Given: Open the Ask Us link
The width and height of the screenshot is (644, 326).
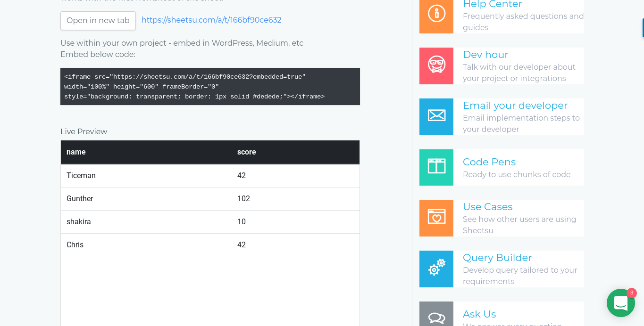Looking at the screenshot, I should tap(479, 314).
